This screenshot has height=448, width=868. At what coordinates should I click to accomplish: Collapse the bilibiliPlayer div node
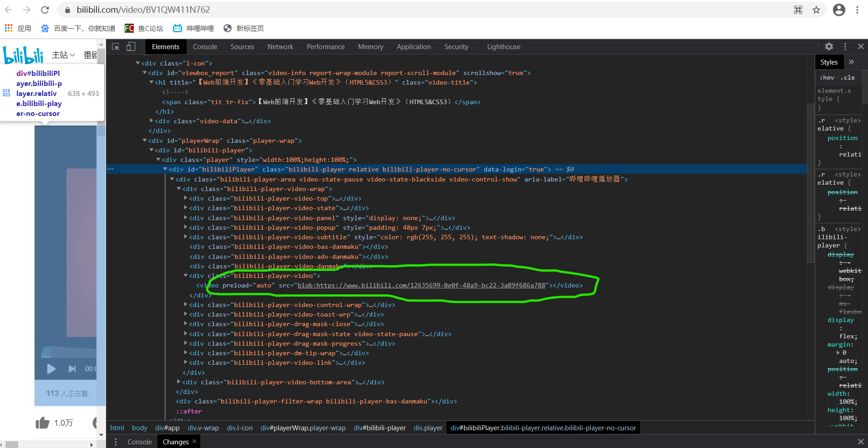tap(165, 169)
